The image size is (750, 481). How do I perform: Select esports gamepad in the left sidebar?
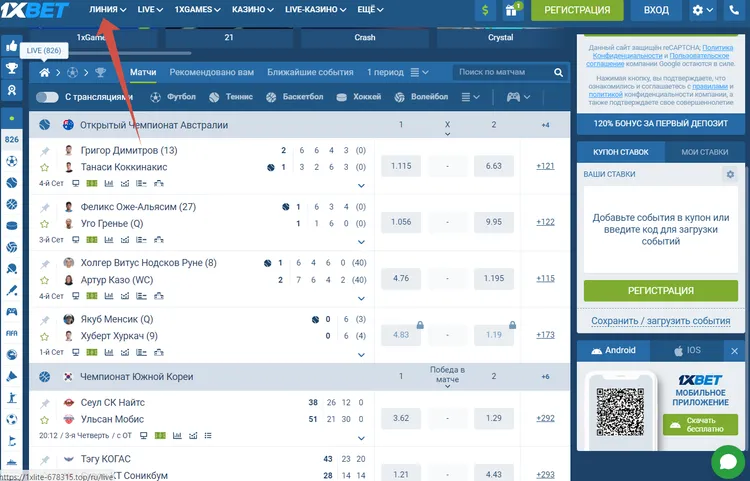pos(11,312)
